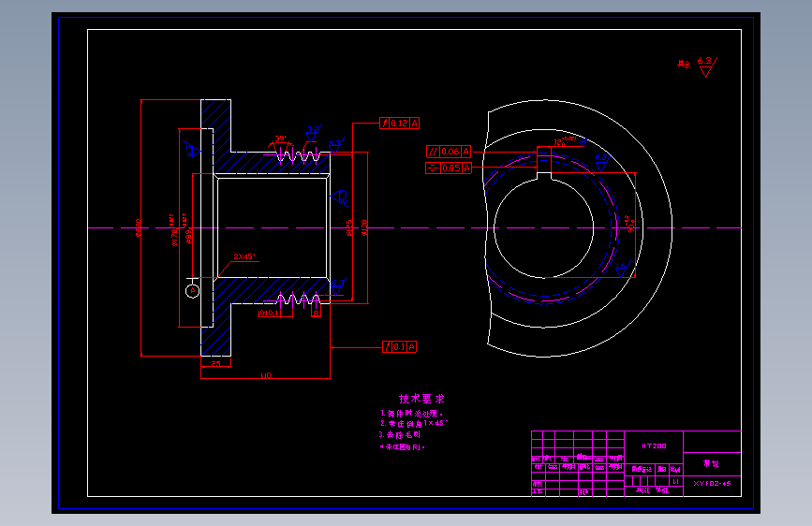Select the 2X45° chamfer annotation
The width and height of the screenshot is (812, 526).
[x=245, y=256]
